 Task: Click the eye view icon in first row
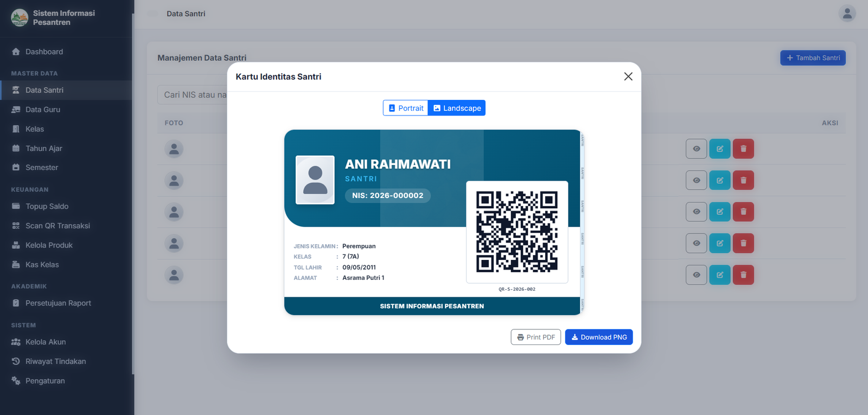tap(697, 149)
